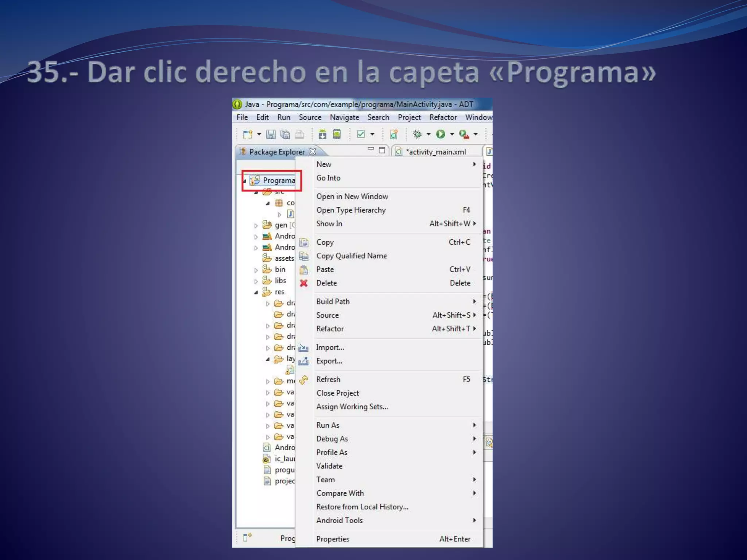Viewport: 747px width, 560px height.
Task: Open the Android Virtual Device Manager
Action: [x=337, y=134]
